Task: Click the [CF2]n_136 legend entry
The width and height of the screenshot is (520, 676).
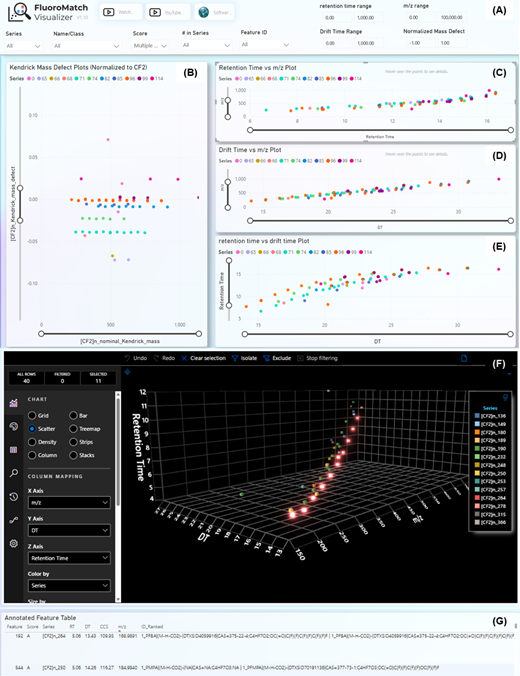Action: 490,416
